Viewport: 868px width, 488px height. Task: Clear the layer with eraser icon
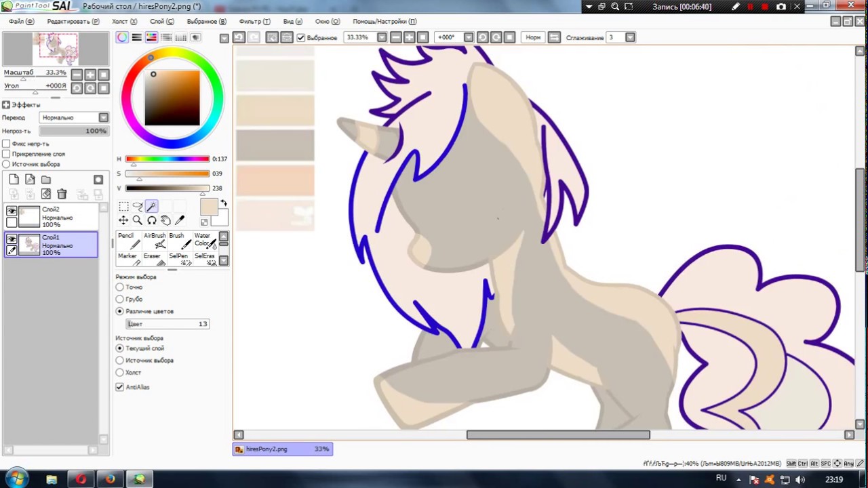46,195
